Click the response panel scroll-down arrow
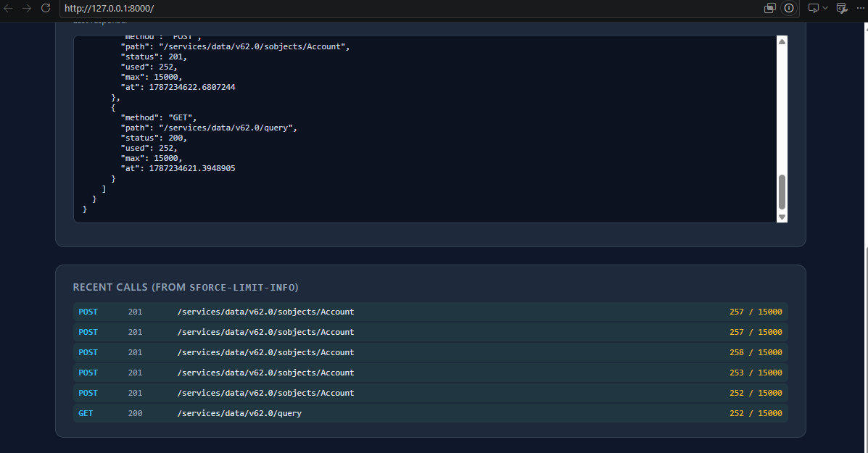 click(782, 217)
